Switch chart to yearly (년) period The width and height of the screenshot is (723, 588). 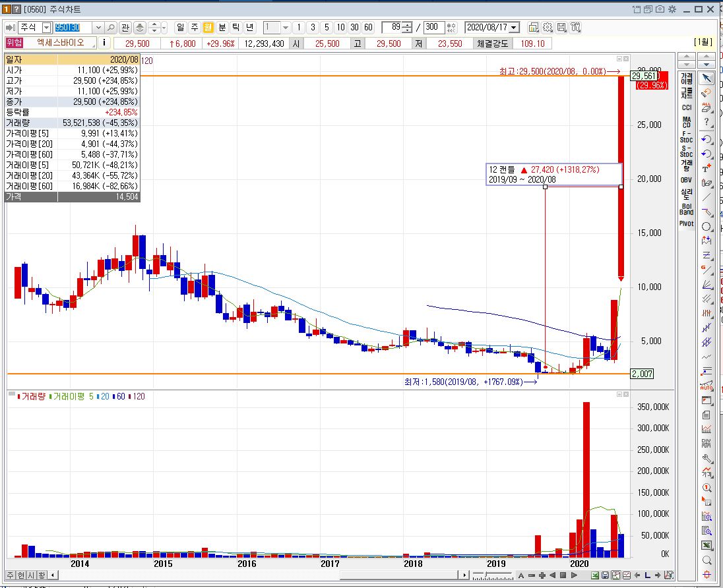pos(249,28)
